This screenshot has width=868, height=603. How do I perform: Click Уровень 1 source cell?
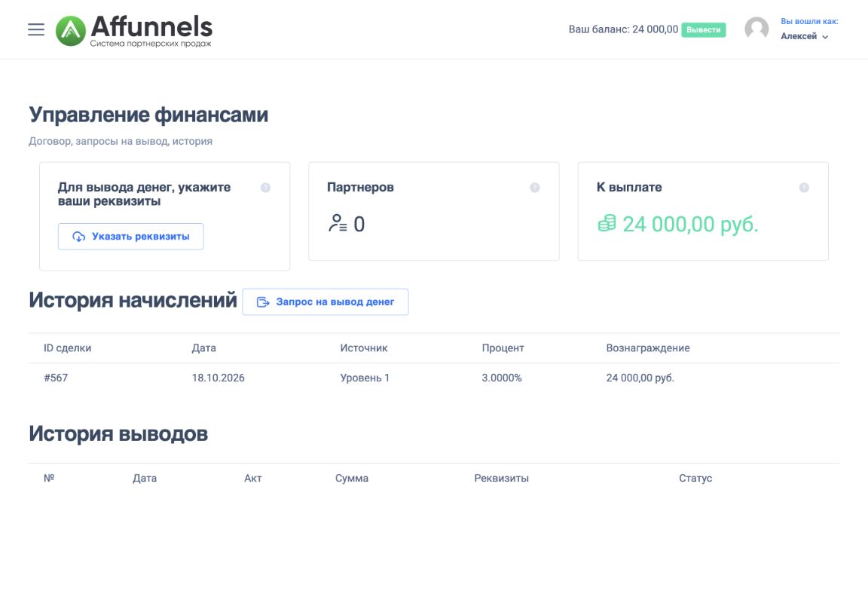(x=365, y=378)
